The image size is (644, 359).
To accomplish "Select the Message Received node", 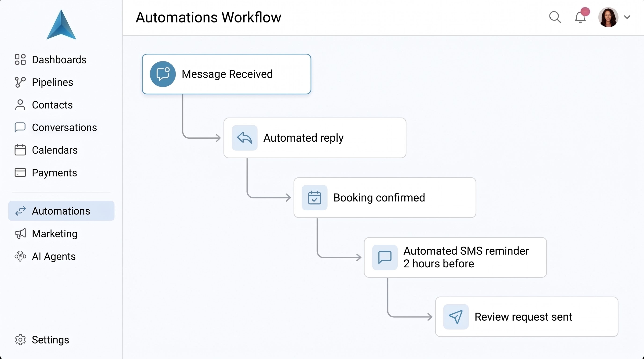I will [x=227, y=74].
